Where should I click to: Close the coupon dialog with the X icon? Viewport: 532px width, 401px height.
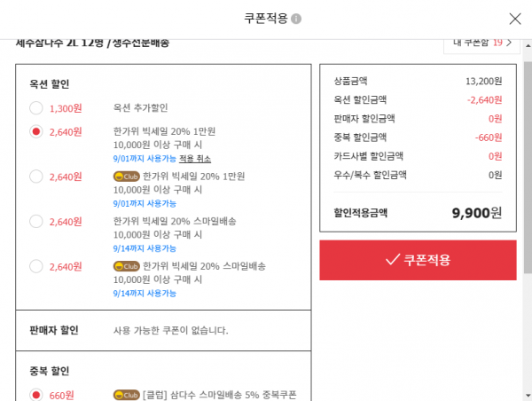click(x=515, y=19)
